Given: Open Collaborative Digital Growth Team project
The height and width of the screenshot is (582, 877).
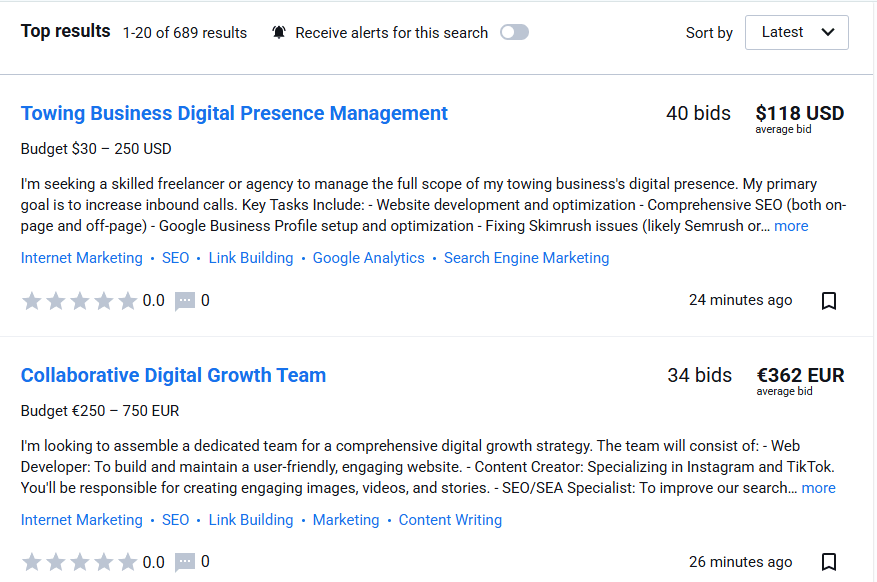Looking at the screenshot, I should point(173,375).
